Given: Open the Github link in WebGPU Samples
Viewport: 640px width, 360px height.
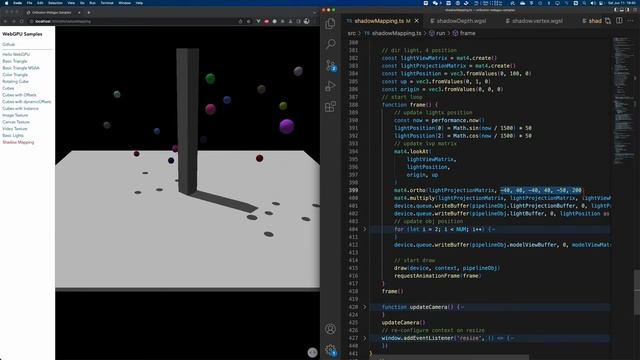Looking at the screenshot, I should [x=9, y=44].
